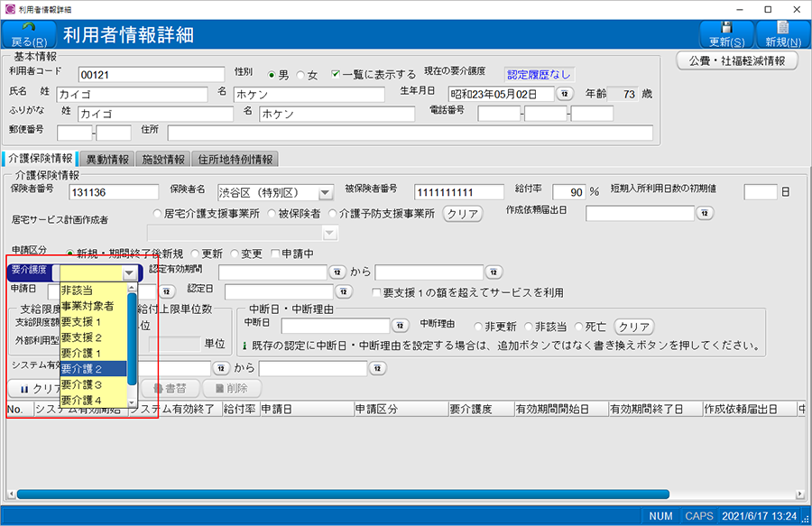Open calendar for 作成依頼届出日 field

[705, 214]
